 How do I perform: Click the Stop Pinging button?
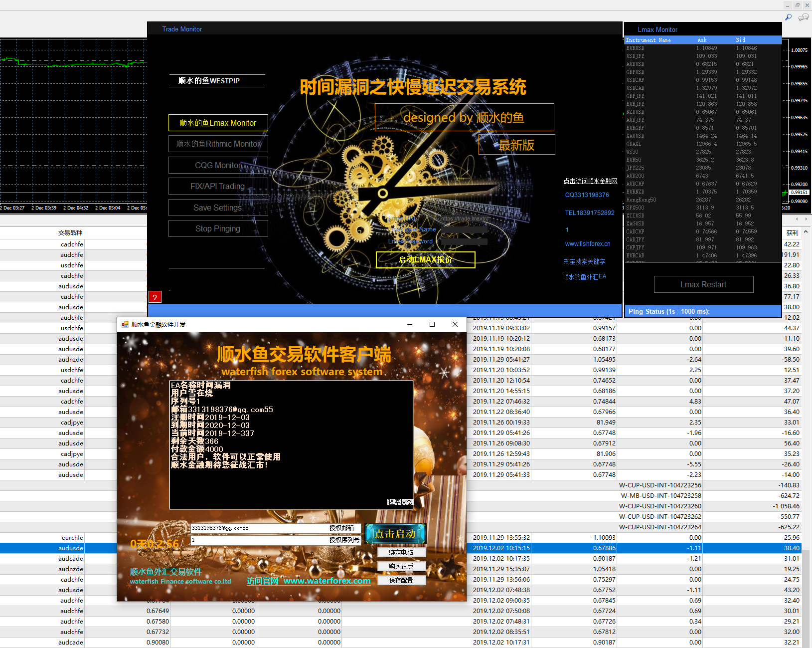point(218,228)
